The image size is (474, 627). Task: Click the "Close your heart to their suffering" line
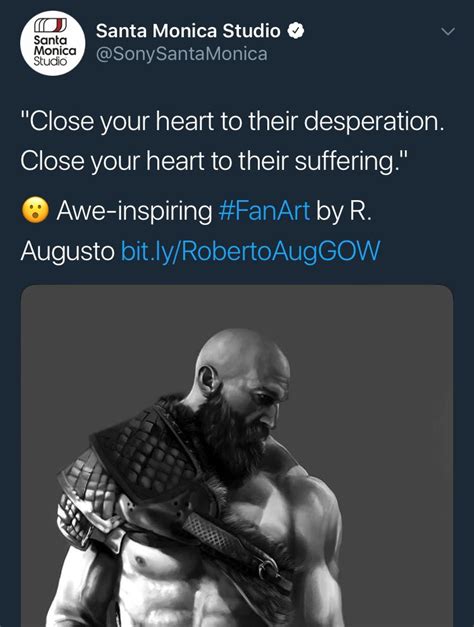(x=214, y=161)
